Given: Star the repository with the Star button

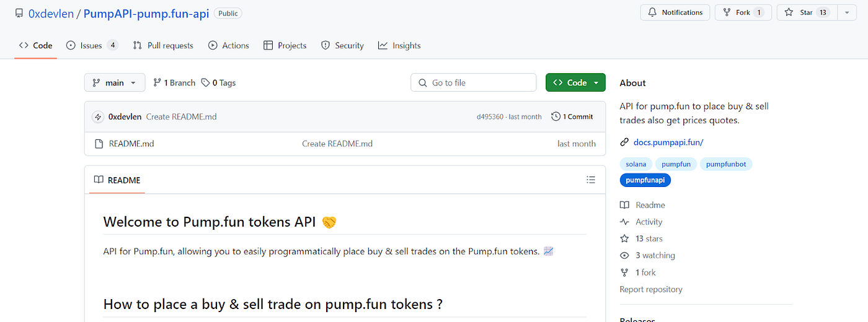Looking at the screenshot, I should (807, 12).
